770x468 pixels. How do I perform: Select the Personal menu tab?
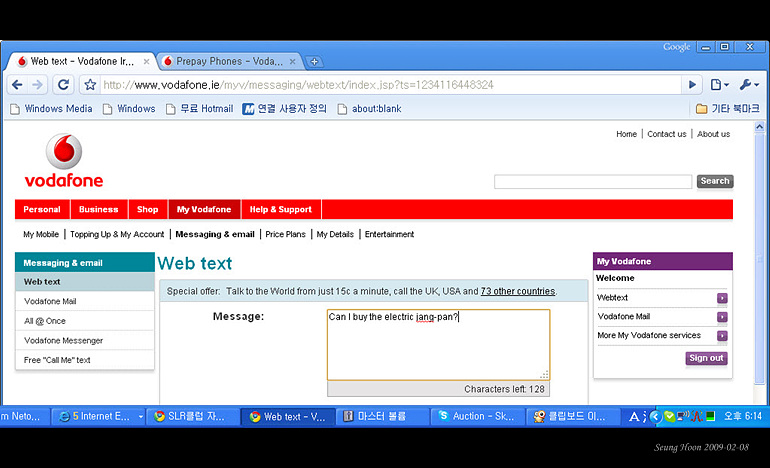(x=42, y=209)
